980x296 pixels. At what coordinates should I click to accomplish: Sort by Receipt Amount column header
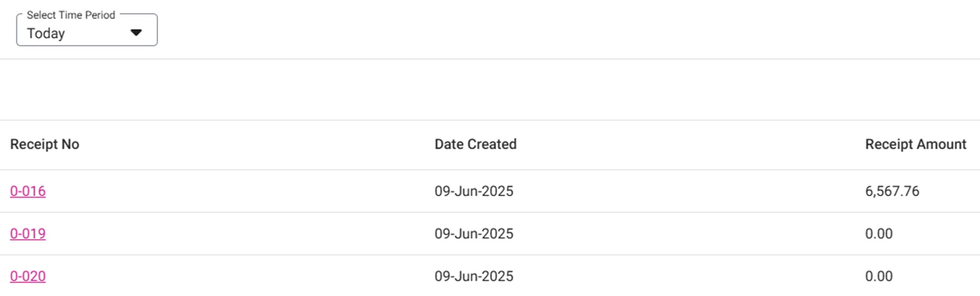click(915, 144)
